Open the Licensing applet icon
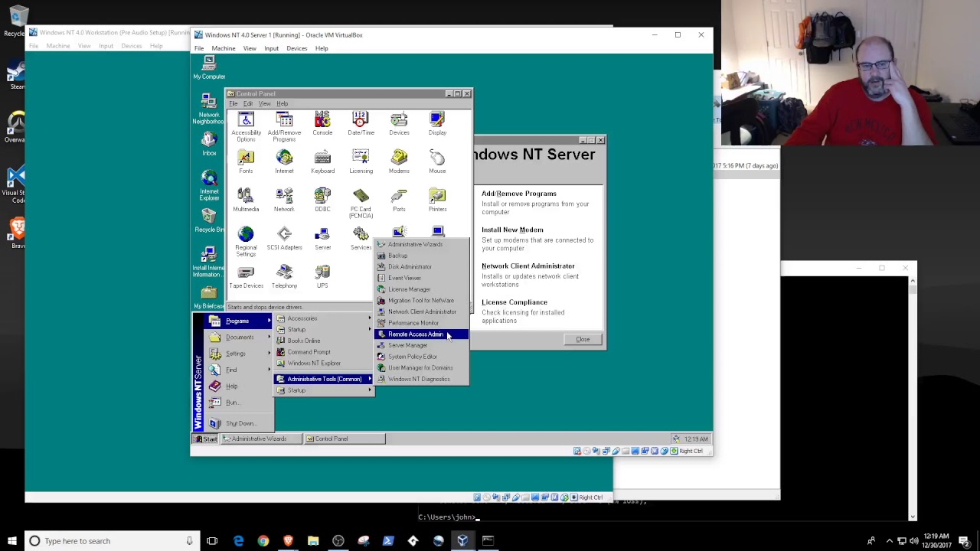 click(361, 161)
